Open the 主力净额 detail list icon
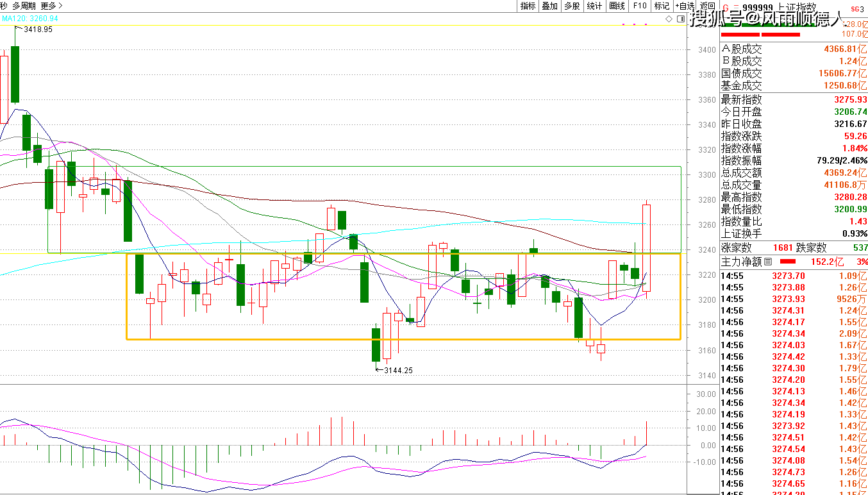This screenshot has width=868, height=495. point(768,262)
